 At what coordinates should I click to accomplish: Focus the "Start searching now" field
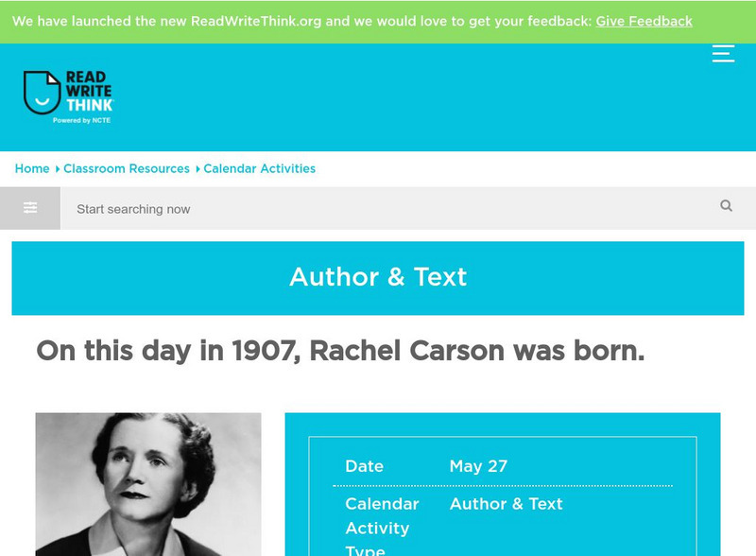[x=387, y=208]
